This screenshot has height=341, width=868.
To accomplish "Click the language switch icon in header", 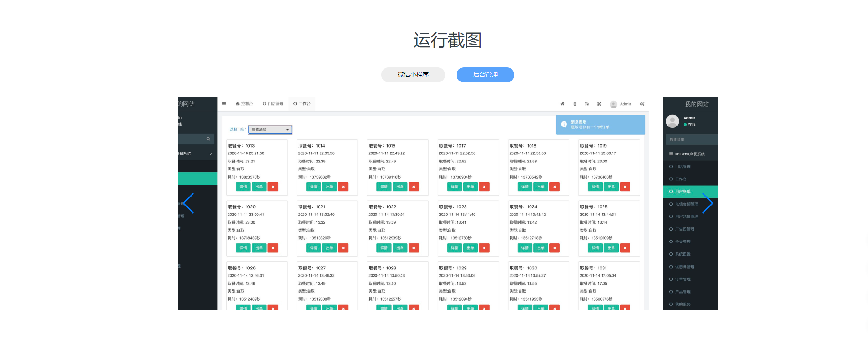I will (587, 104).
